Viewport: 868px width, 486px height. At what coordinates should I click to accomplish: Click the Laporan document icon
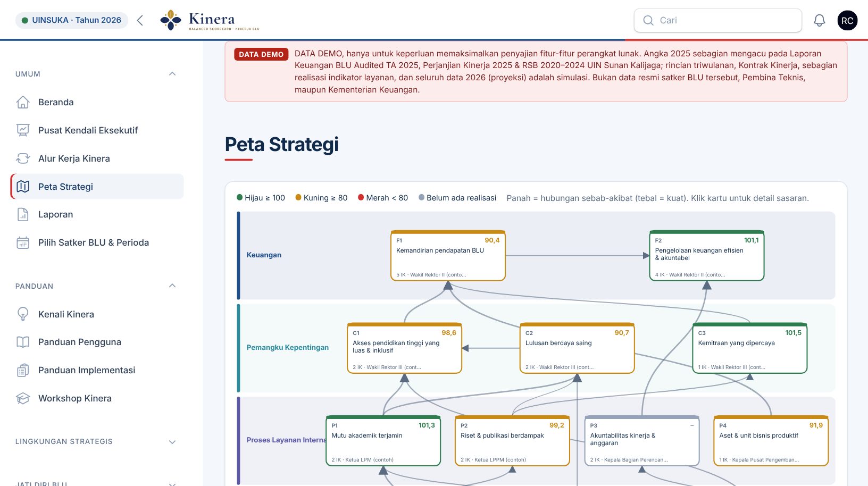pyautogui.click(x=23, y=214)
